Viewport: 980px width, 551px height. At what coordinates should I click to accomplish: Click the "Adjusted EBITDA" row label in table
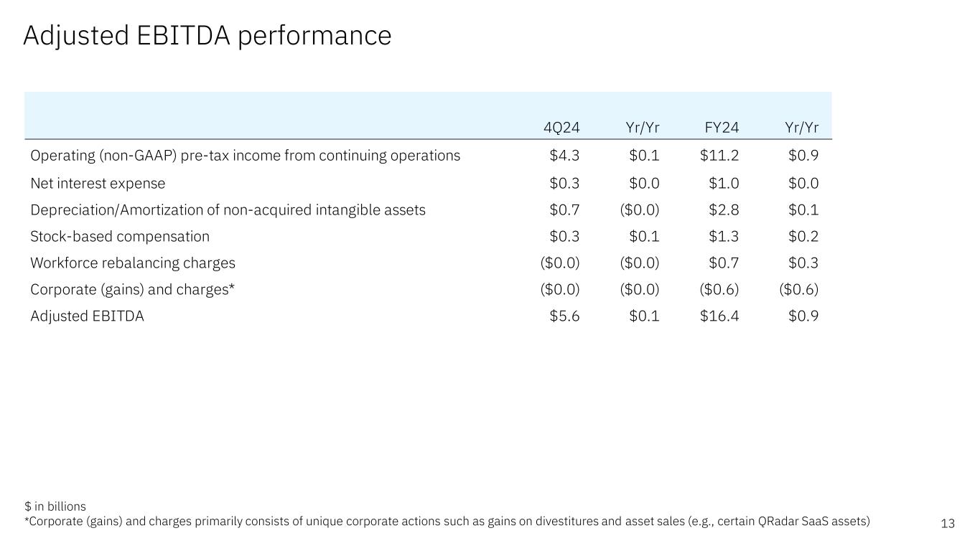click(x=87, y=316)
